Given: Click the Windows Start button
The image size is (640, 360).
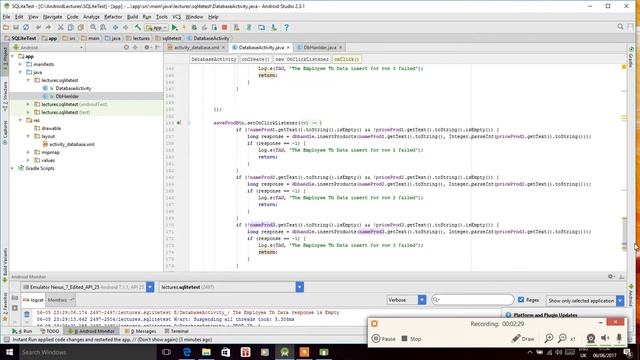Looking at the screenshot, I should coord(9,352).
